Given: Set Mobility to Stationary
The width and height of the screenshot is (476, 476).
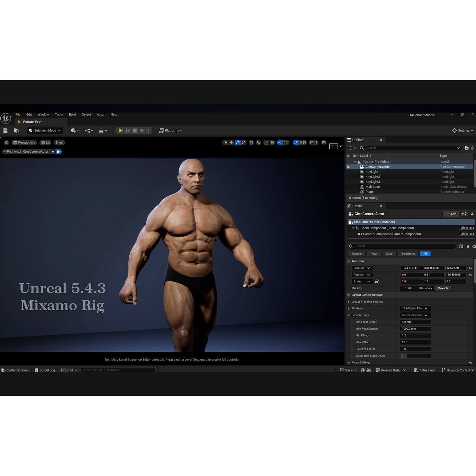Looking at the screenshot, I should coord(425,288).
